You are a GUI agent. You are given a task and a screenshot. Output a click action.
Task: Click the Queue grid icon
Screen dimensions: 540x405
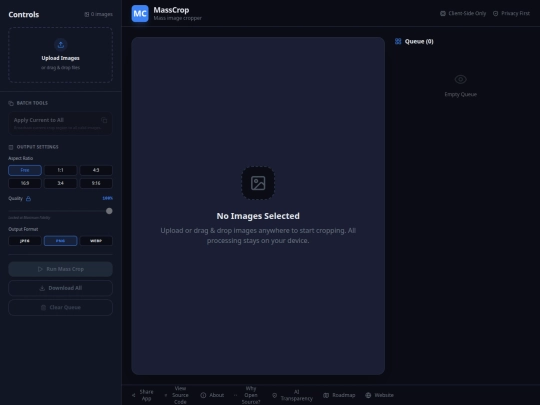pos(398,41)
